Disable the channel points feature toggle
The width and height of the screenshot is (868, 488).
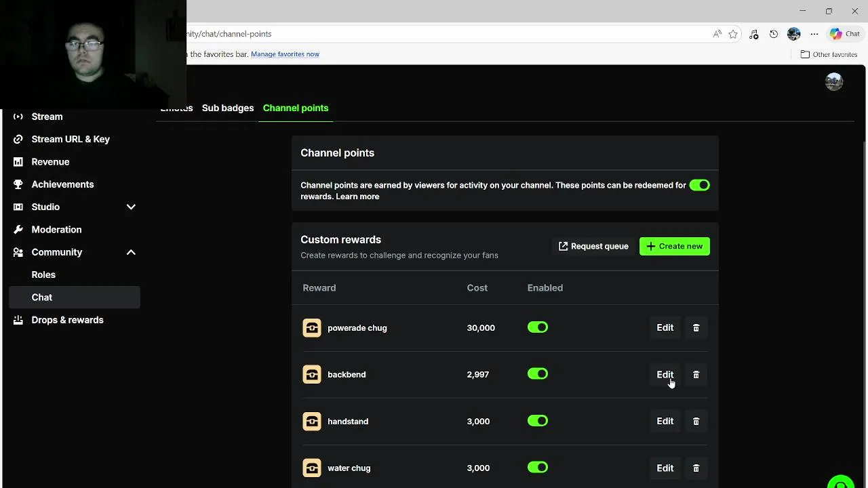pos(699,185)
